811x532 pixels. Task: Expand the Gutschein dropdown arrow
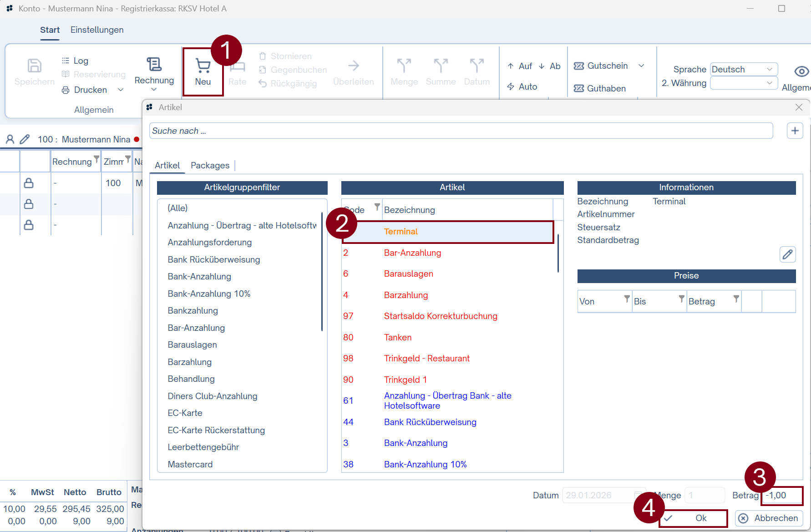[641, 66]
